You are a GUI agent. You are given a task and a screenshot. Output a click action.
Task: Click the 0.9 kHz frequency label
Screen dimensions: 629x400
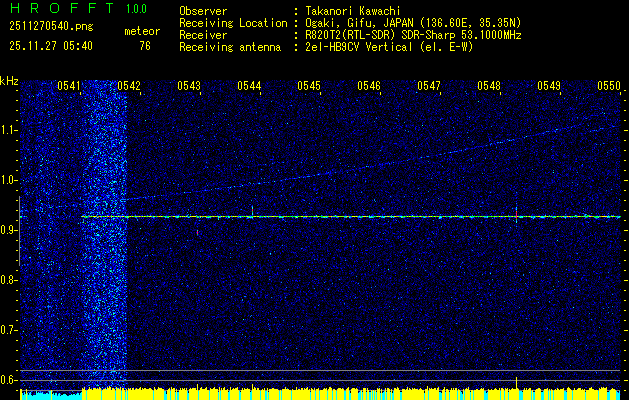click(9, 230)
